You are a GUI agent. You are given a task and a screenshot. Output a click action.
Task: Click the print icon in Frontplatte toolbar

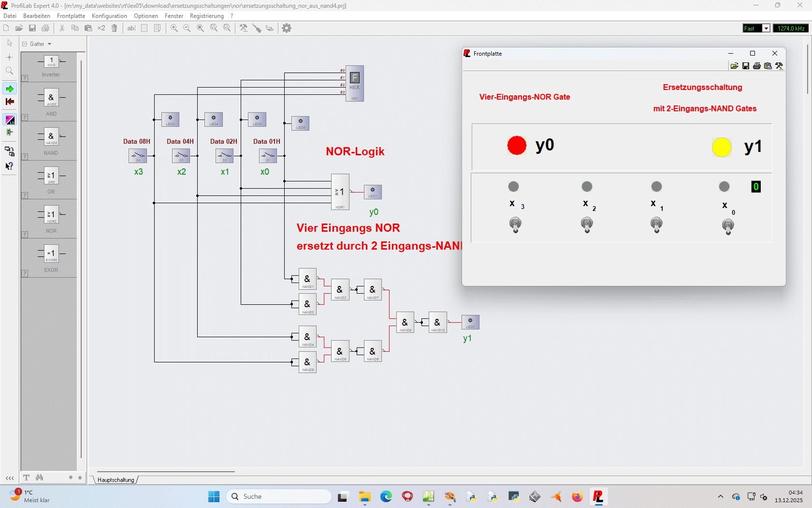[x=757, y=66]
